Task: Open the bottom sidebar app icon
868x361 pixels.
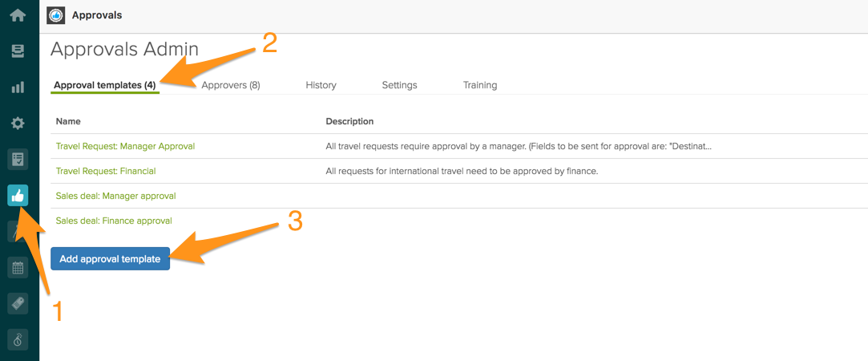Action: coord(18,339)
